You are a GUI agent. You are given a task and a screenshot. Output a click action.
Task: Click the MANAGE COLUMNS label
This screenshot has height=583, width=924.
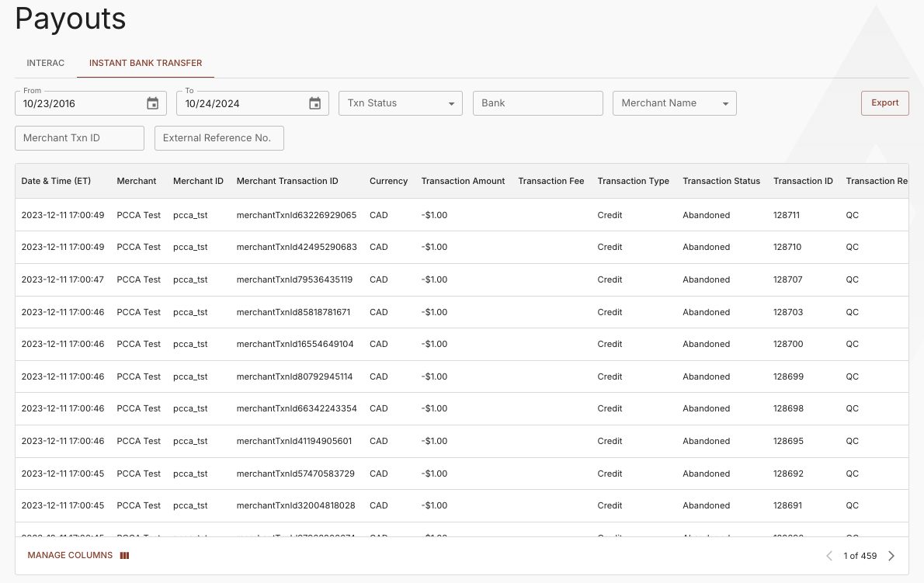[x=70, y=555]
